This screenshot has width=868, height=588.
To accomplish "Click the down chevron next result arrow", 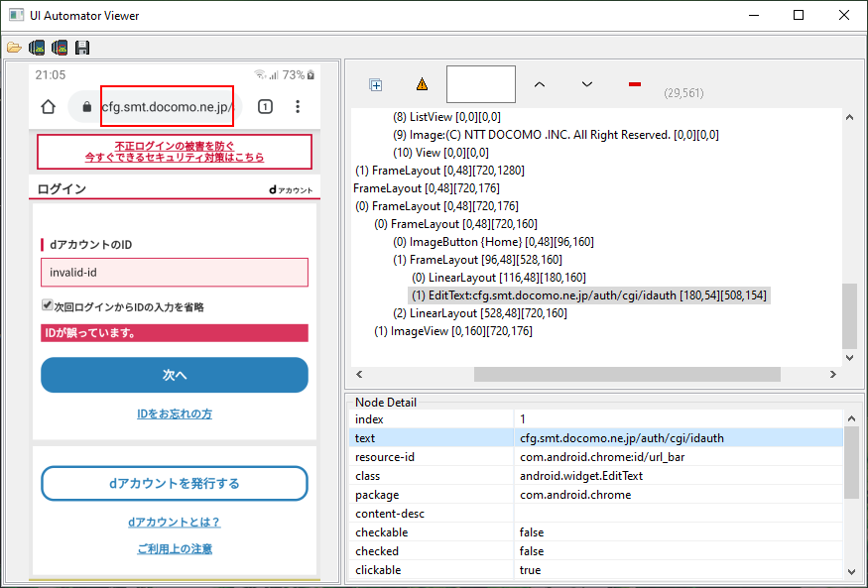I will tap(587, 84).
